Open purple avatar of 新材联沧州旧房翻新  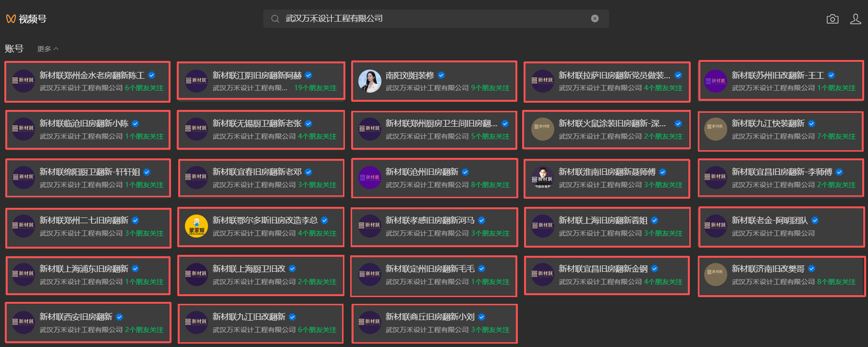pos(369,178)
